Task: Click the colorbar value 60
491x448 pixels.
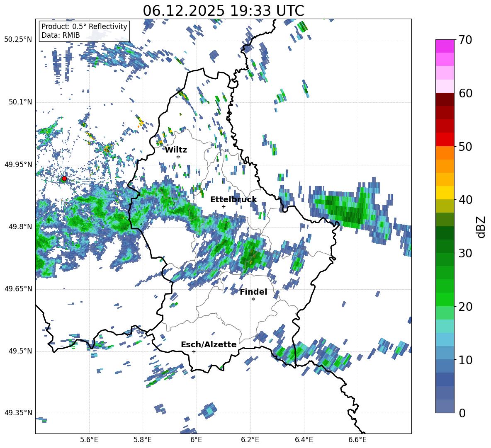Action: 465,93
